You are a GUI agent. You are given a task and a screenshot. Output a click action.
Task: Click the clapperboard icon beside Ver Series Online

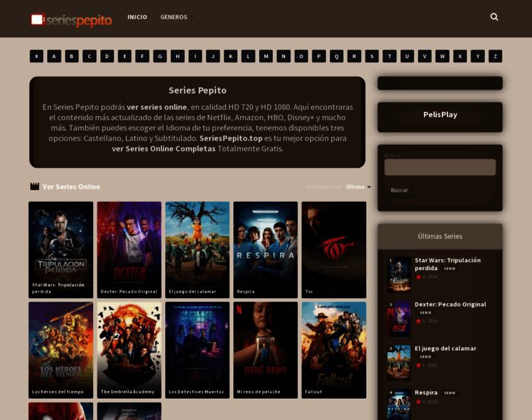click(34, 187)
